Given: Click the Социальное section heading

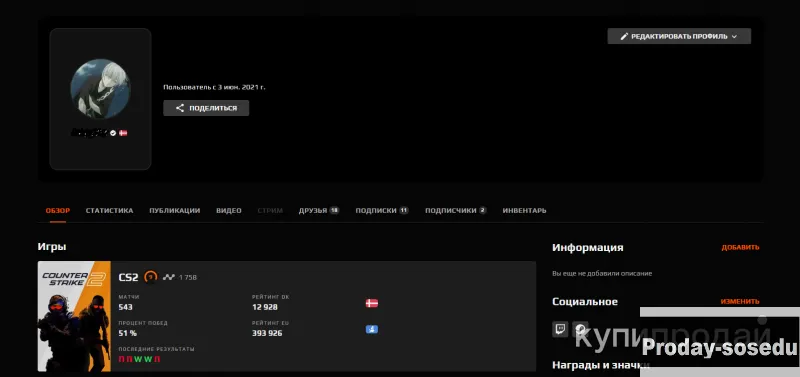Looking at the screenshot, I should click(x=585, y=301).
